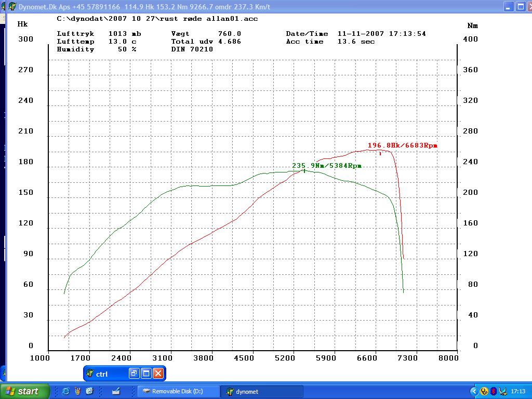Image resolution: width=532 pixels, height=399 pixels.
Task: Open Internet Explorer from Quick Launch
Action: pyautogui.click(x=65, y=391)
